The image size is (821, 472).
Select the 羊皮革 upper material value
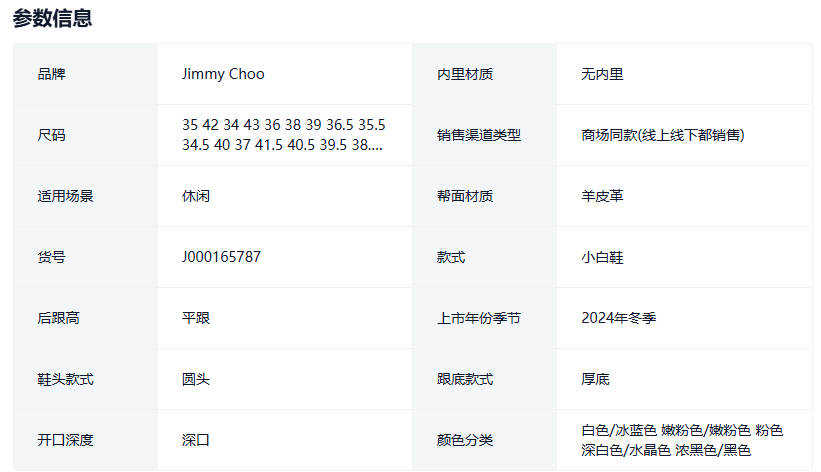click(602, 196)
